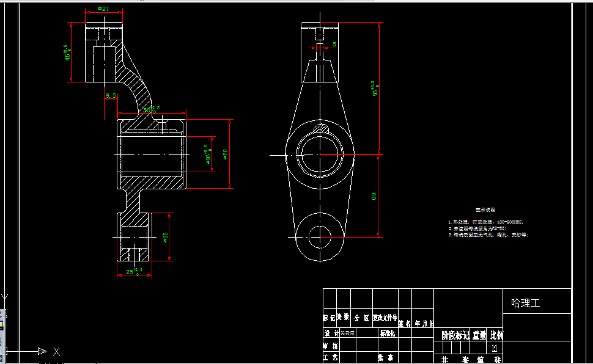
Task: Select the 年月日 cell label
Action: 424,324
